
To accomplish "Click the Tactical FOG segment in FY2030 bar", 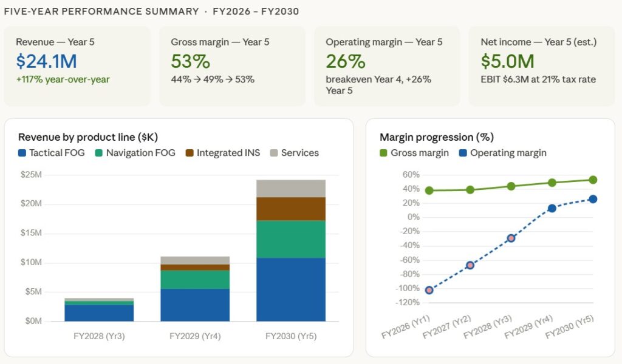I will pos(291,289).
